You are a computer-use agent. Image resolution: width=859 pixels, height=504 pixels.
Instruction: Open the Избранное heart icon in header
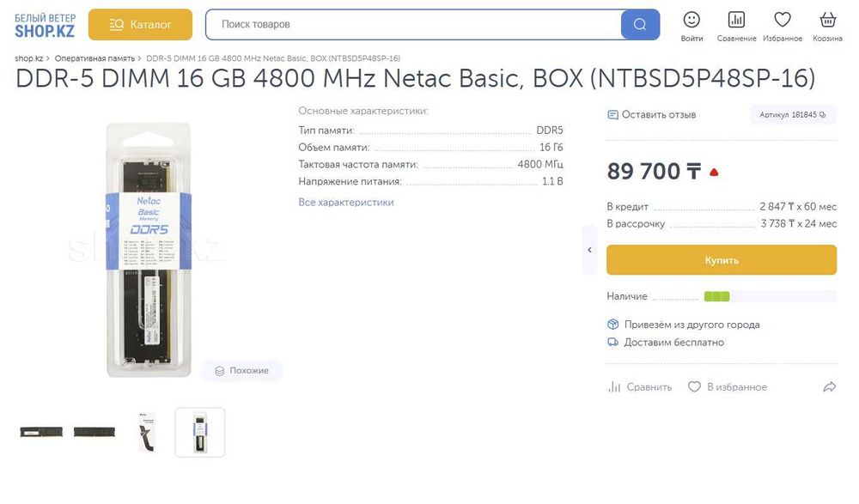pos(783,27)
